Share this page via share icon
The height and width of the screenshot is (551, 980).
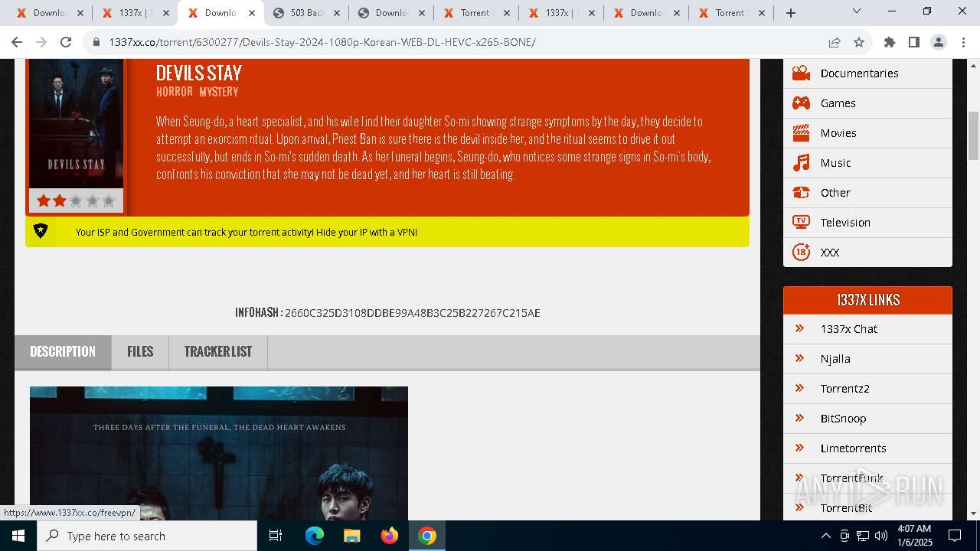(x=835, y=42)
